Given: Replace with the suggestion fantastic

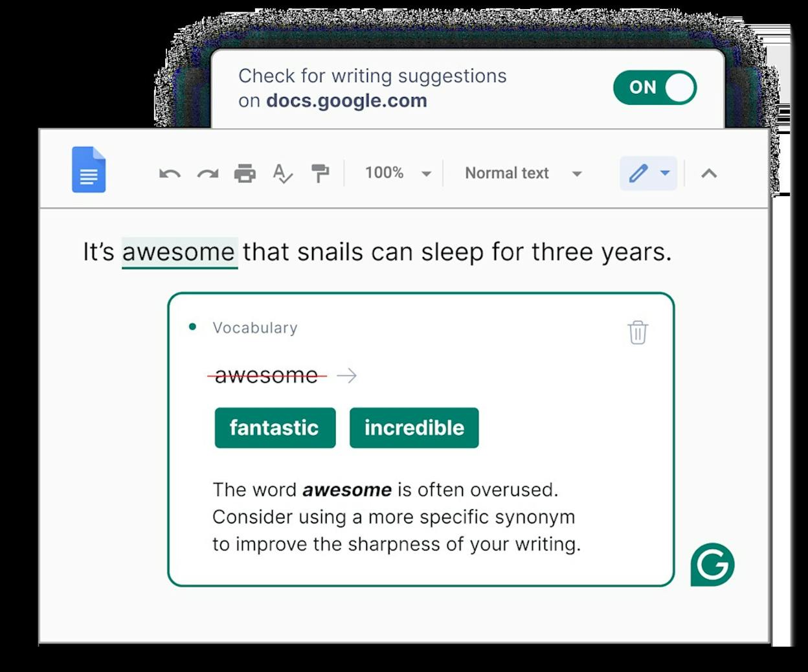Looking at the screenshot, I should pyautogui.click(x=275, y=427).
